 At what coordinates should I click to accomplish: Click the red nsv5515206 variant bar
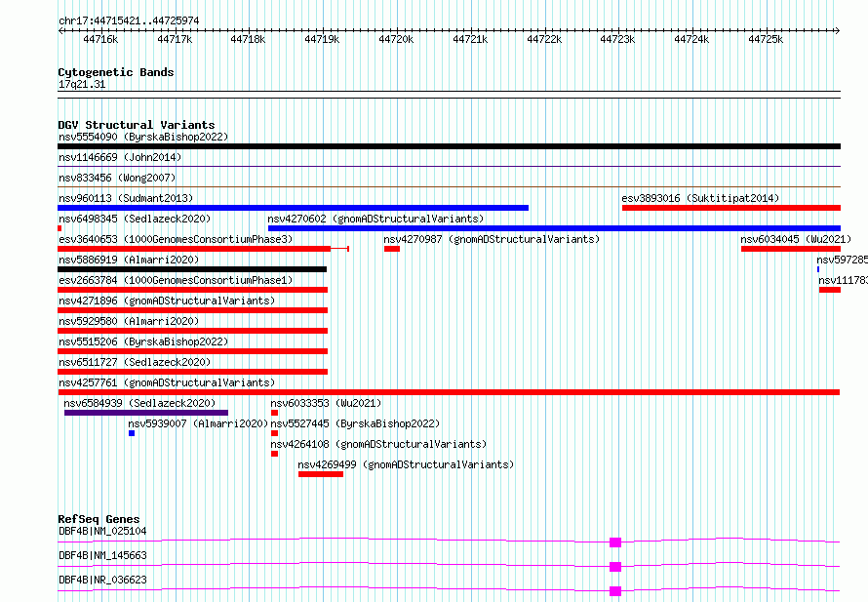coord(193,351)
